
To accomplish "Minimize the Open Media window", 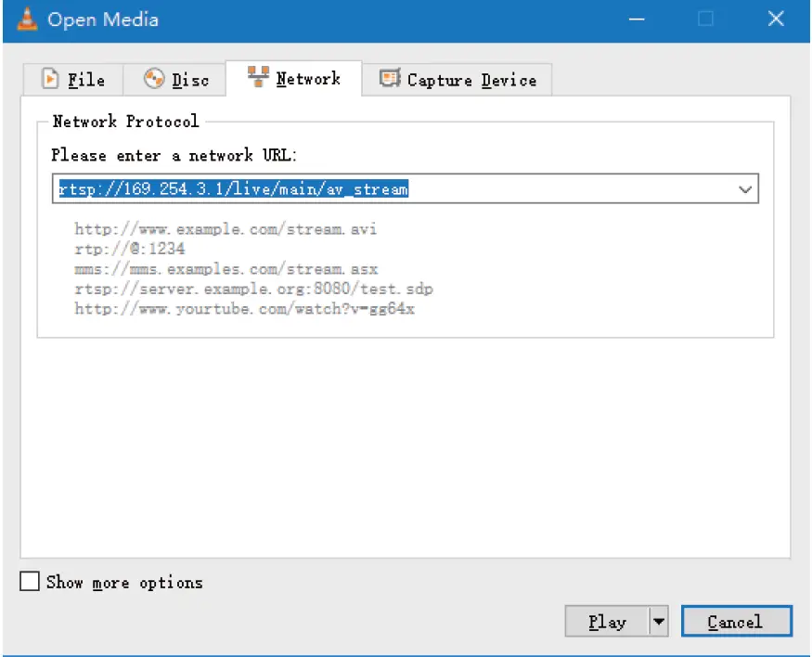I will coord(637,19).
